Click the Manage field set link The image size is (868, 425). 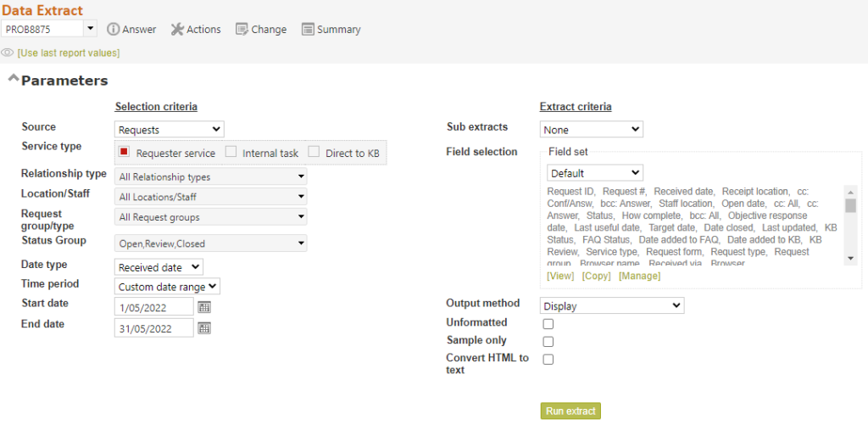[x=639, y=276]
